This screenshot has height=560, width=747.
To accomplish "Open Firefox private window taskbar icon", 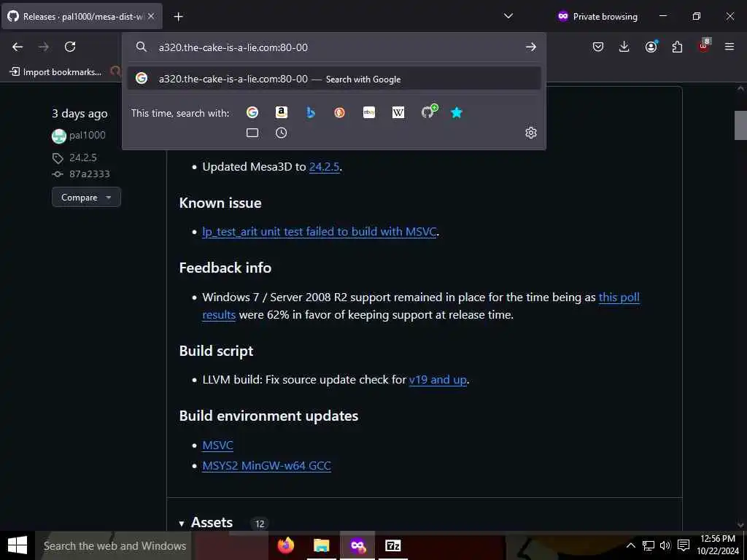I will pyautogui.click(x=357, y=545).
